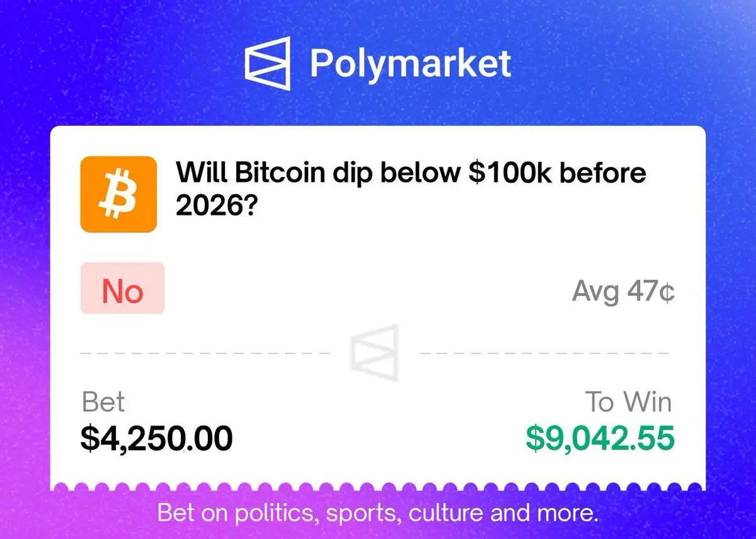The image size is (756, 539).
Task: Click the $4,250.00 bet amount
Action: coord(156,438)
